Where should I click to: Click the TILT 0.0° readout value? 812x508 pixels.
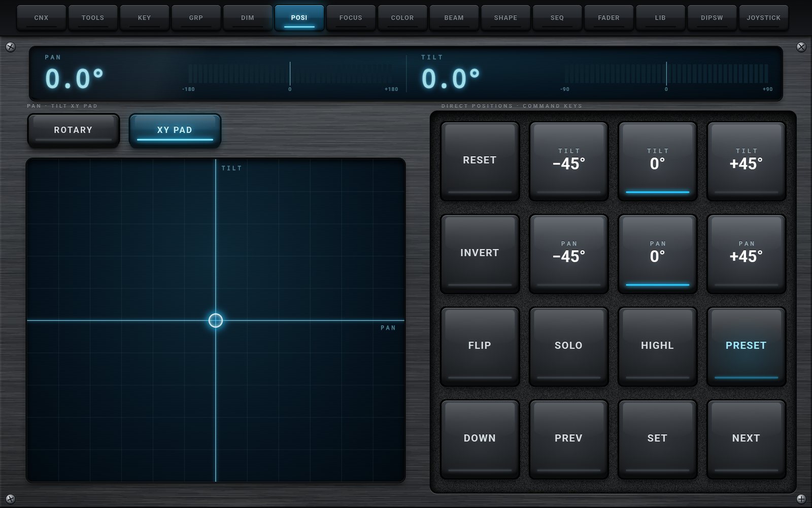click(451, 79)
